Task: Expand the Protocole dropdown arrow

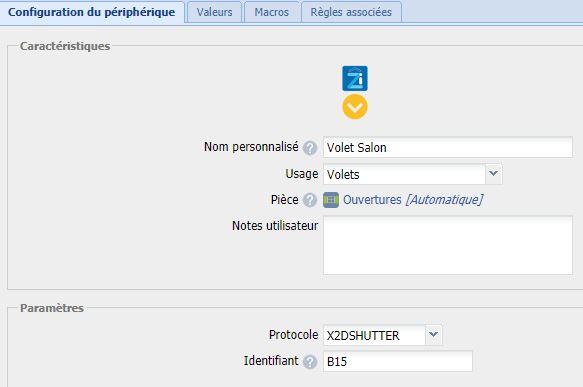Action: [x=434, y=335]
